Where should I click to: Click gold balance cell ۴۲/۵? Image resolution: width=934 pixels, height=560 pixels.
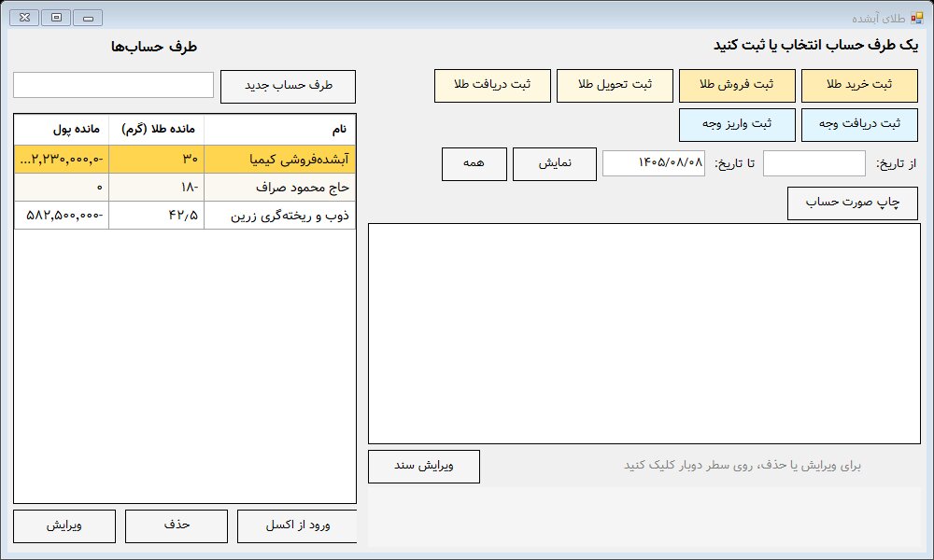tap(157, 216)
